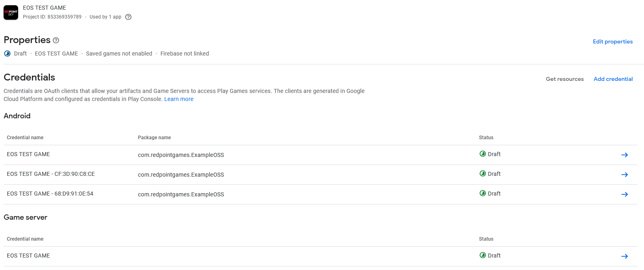Click the help icon next to Properties heading
The image size is (644, 270).
[x=56, y=40]
